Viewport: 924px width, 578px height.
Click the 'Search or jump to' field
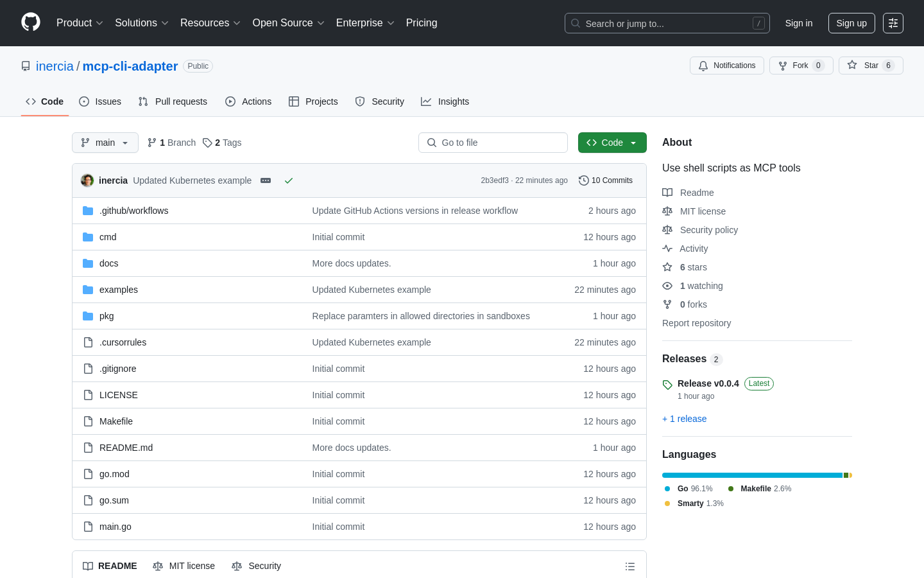[667, 23]
